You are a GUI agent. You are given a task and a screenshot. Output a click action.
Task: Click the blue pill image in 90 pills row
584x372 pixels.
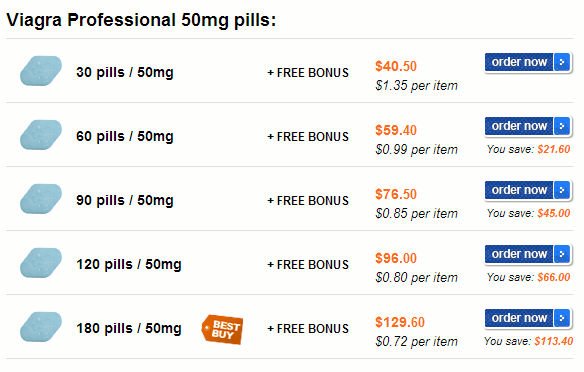41,199
